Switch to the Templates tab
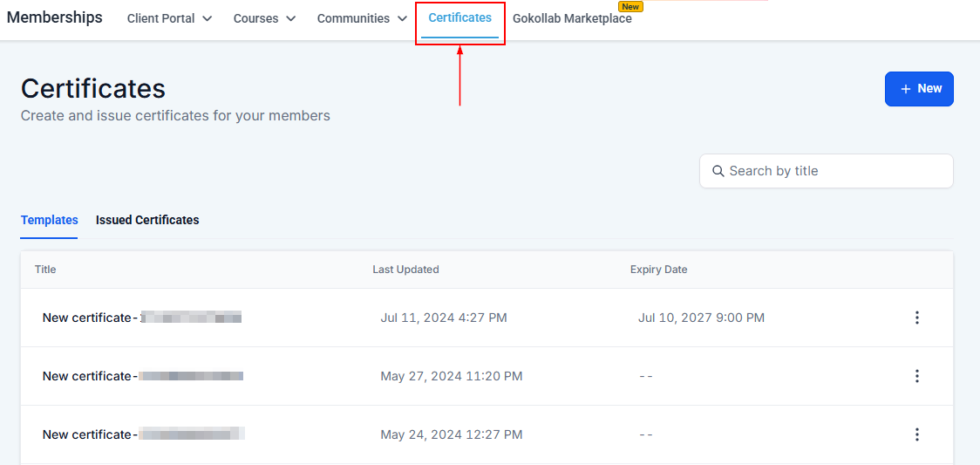Image resolution: width=980 pixels, height=465 pixels. 49,220
